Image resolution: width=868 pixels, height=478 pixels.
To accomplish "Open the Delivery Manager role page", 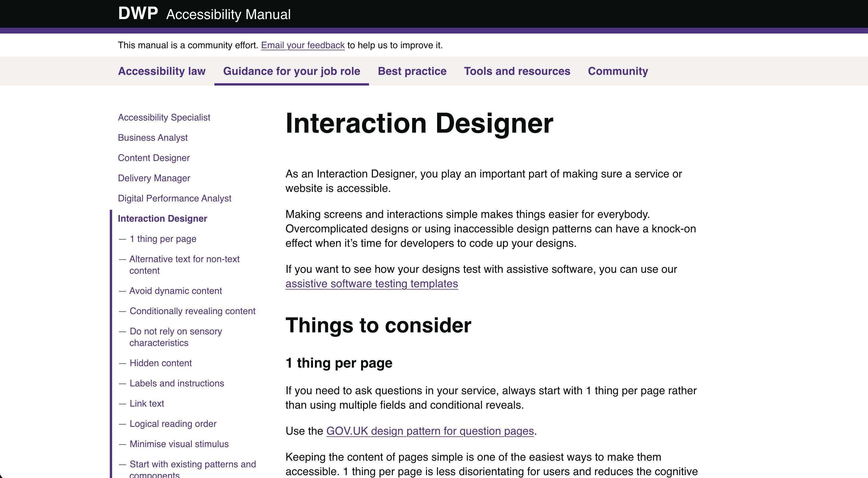I will click(x=154, y=178).
